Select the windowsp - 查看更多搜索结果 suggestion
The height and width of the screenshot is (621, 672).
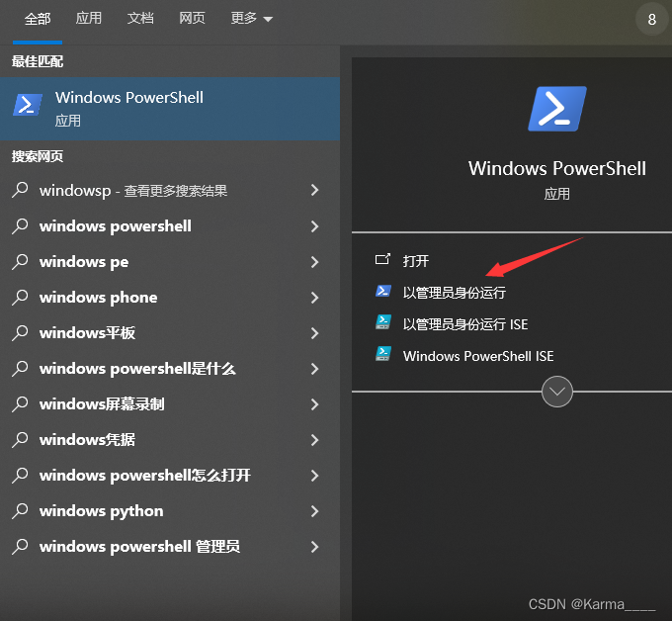click(133, 191)
